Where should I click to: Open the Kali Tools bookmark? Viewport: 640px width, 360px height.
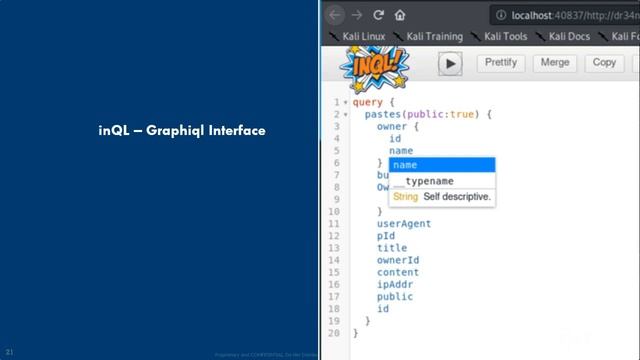pyautogui.click(x=499, y=37)
